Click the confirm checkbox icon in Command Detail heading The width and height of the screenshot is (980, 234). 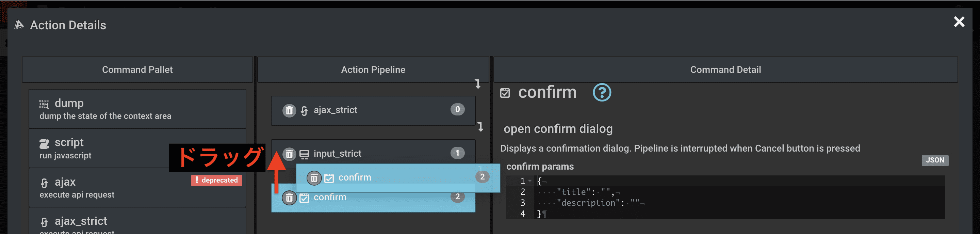pyautogui.click(x=505, y=93)
